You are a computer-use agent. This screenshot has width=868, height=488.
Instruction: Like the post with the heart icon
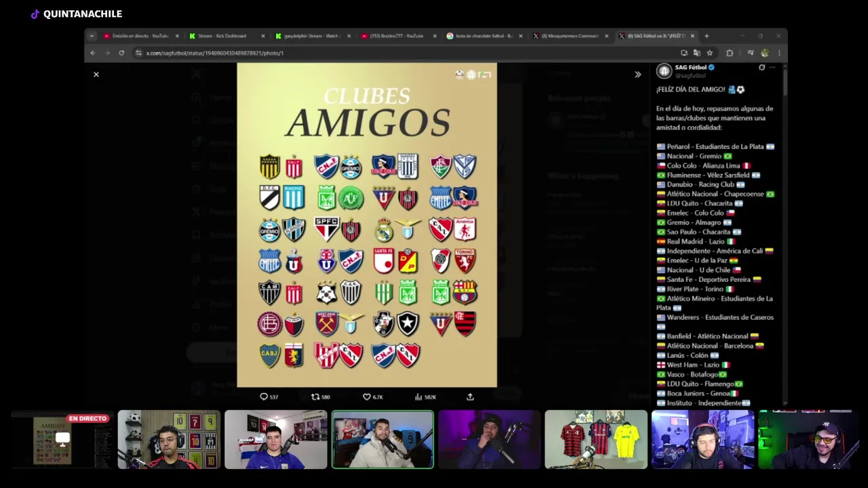click(367, 396)
